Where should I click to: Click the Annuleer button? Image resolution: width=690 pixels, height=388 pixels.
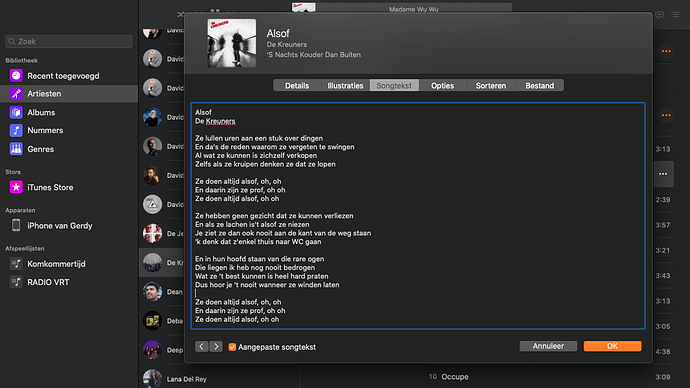[x=548, y=346]
